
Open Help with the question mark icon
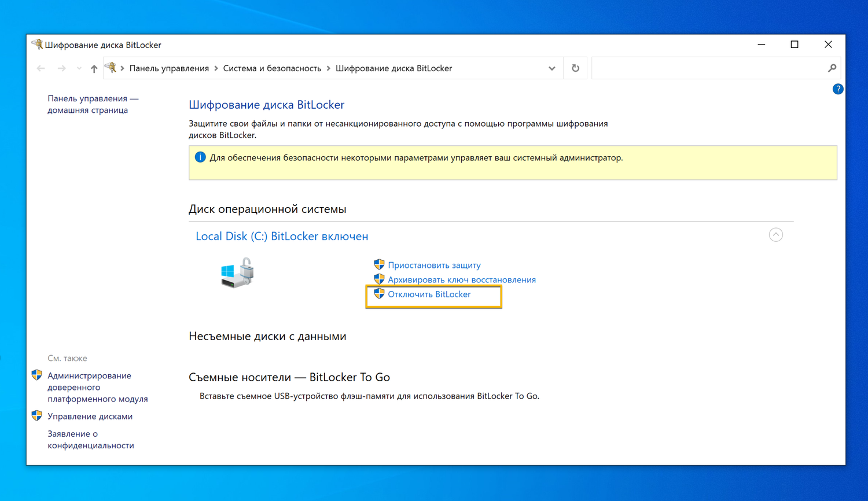pyautogui.click(x=838, y=89)
